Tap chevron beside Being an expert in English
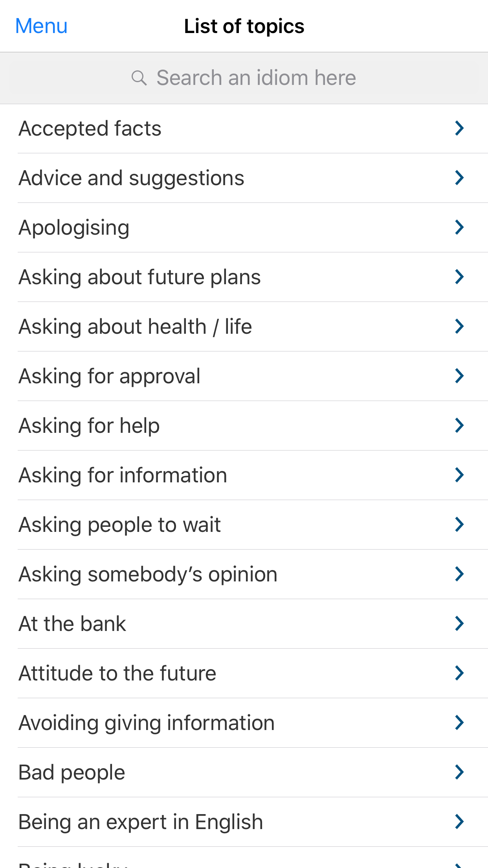Screen dimensions: 488x868 [459, 822]
